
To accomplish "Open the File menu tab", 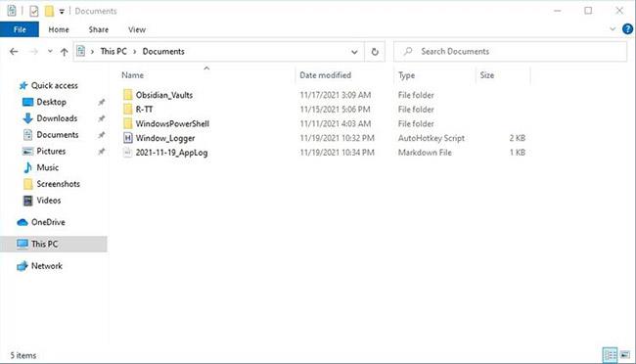I will [20, 29].
